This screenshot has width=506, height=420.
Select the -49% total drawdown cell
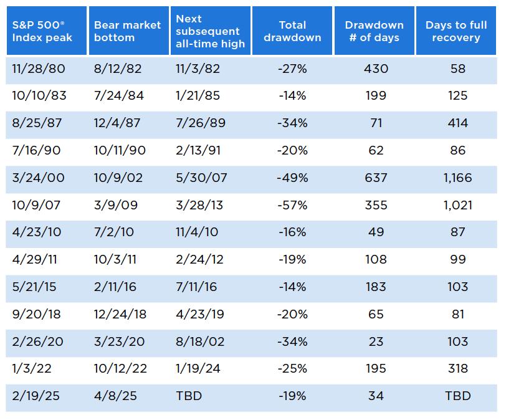click(292, 178)
